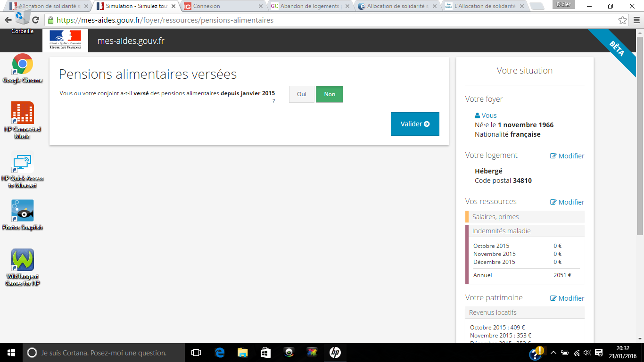Modify Votre patrimoine section
644x362 pixels.
[x=567, y=298]
